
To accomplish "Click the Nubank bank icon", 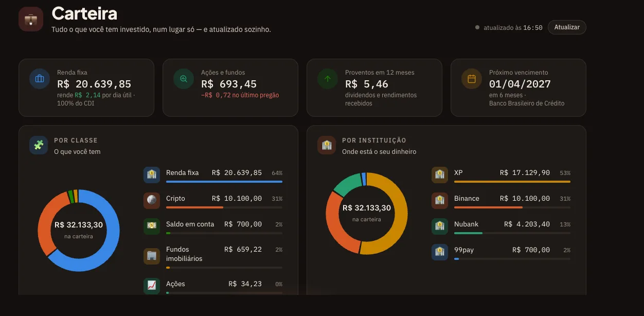I will 440,226.
